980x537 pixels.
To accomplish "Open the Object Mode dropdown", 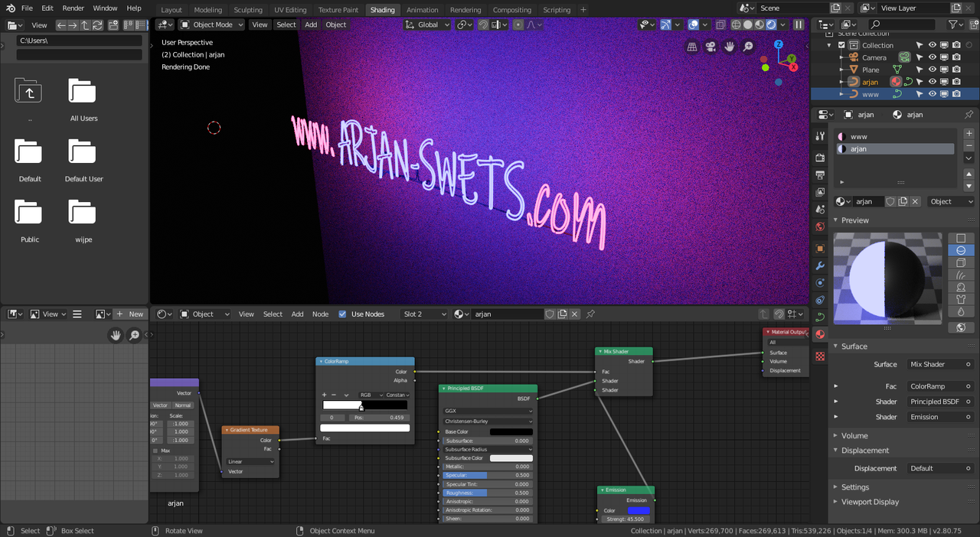I will 211,24.
